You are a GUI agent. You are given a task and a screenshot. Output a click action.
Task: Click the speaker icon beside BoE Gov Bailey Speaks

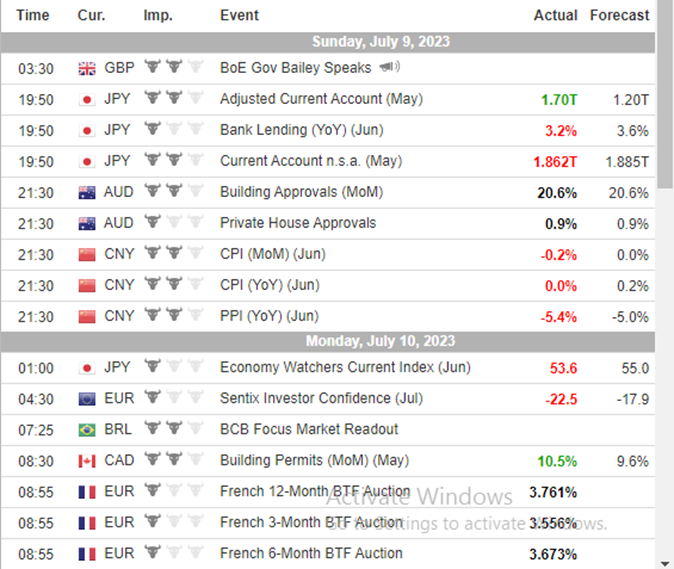pos(389,68)
